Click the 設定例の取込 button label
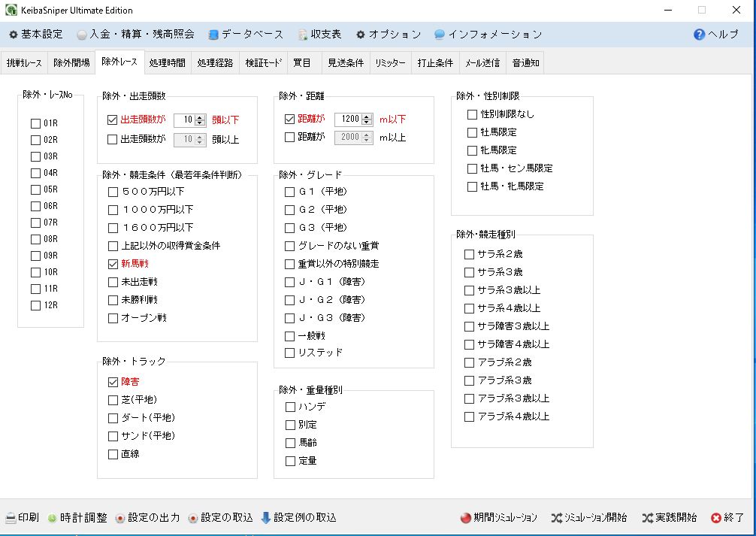 click(305, 518)
